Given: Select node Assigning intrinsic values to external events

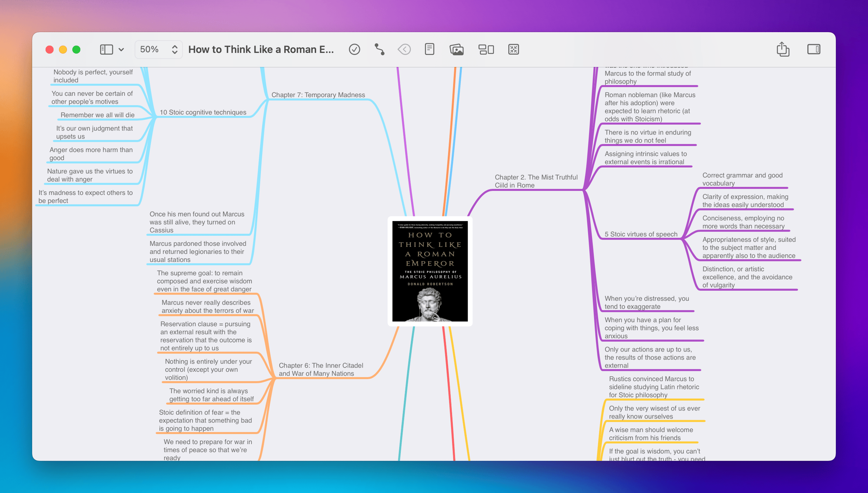Looking at the screenshot, I should pyautogui.click(x=646, y=158).
